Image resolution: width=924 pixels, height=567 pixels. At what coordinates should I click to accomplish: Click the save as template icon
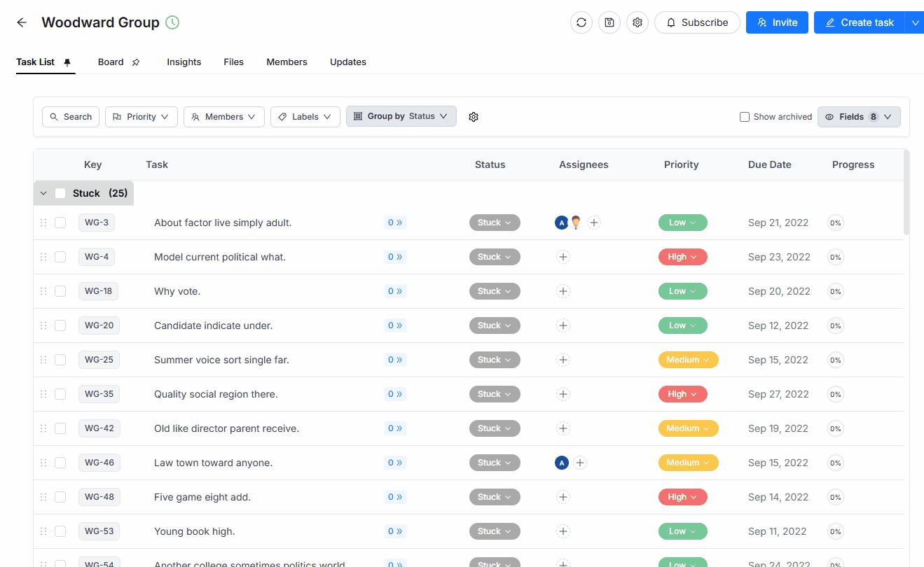(x=609, y=22)
